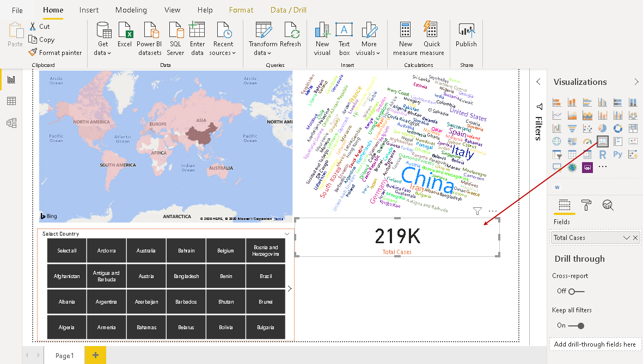Show next slicer countries arrow
Image resolution: width=643 pixels, height=364 pixels.
coord(290,288)
